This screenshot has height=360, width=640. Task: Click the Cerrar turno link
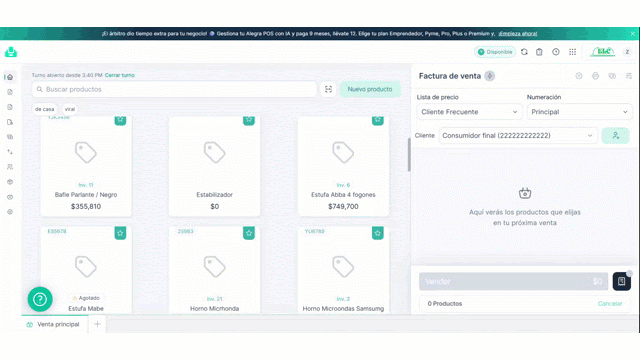(120, 75)
